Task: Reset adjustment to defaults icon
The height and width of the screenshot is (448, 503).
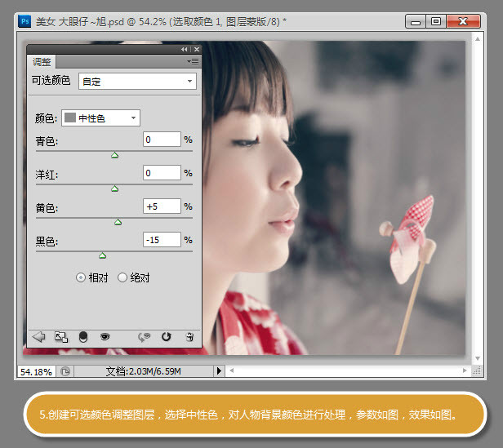Action: (x=167, y=337)
